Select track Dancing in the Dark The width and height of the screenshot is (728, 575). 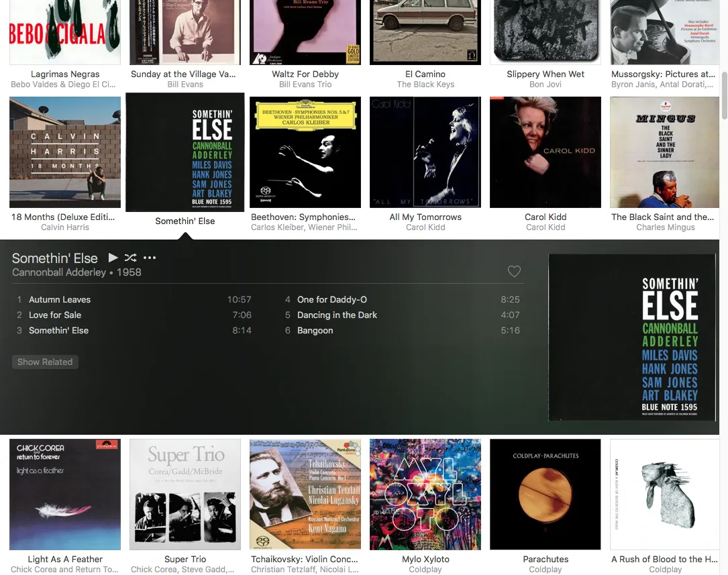pos(402,315)
